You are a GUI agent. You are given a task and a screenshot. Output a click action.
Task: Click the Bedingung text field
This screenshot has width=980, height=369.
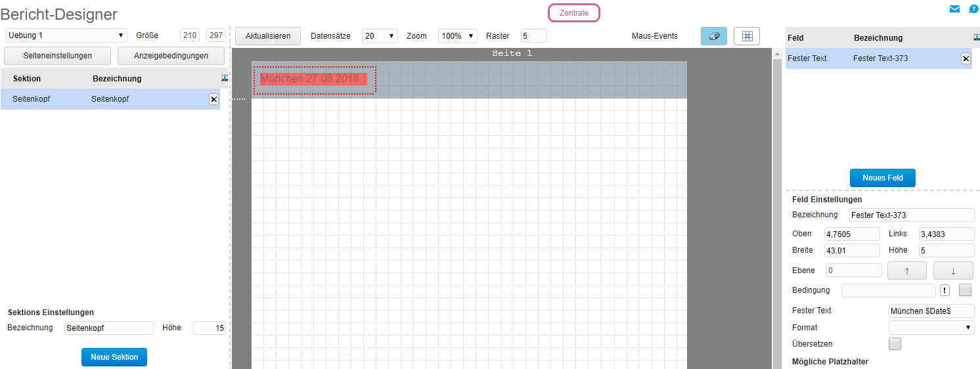click(888, 290)
